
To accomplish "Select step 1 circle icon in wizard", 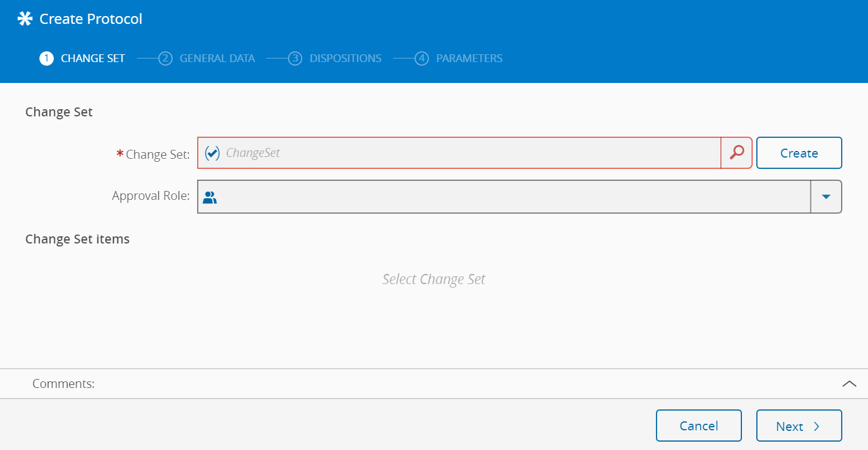I will pos(46,58).
